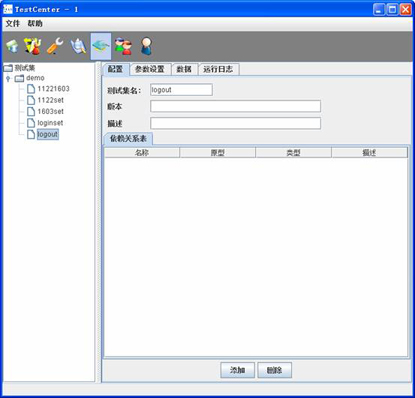Select the wrench settings toolbar icon
Screen dimensions: 415x398
pos(55,46)
